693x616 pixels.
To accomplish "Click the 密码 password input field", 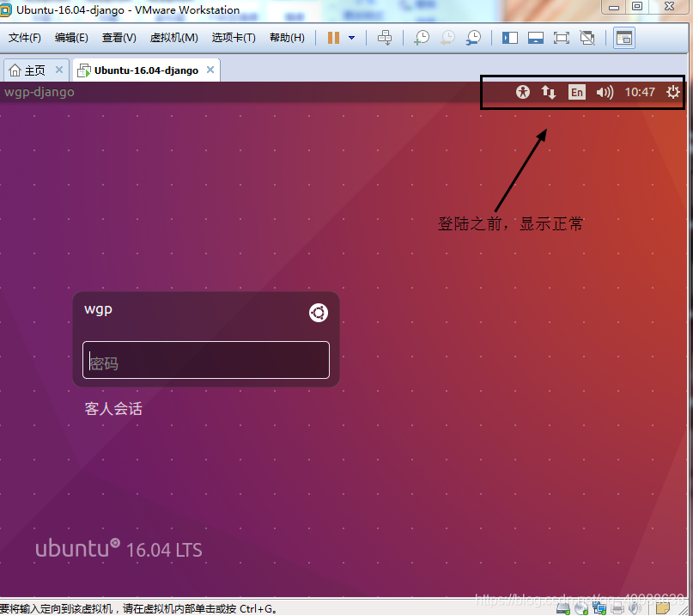I will (x=206, y=360).
